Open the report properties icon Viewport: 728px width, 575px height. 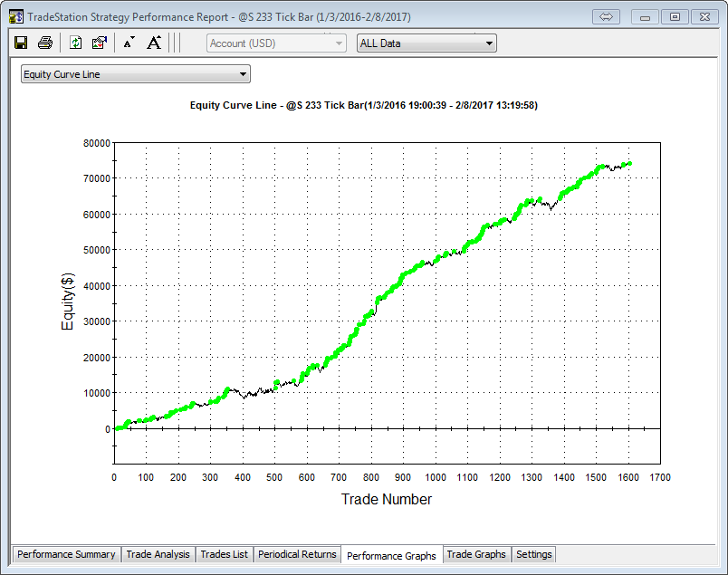click(100, 43)
